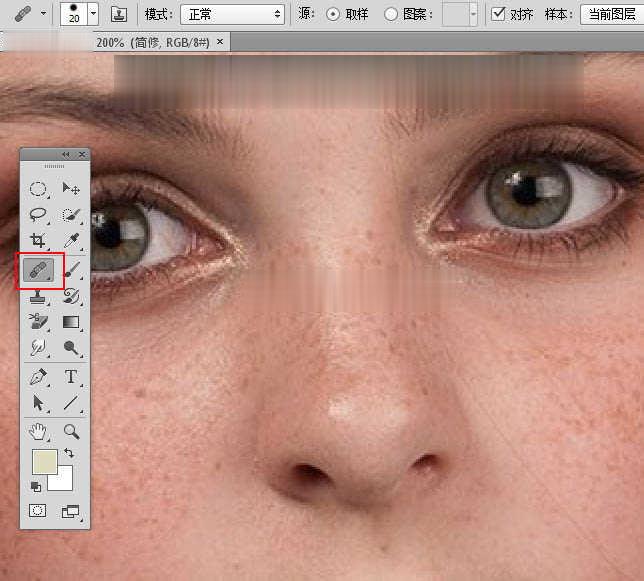Change the screen mode
644x581 pixels.
pyautogui.click(x=71, y=512)
